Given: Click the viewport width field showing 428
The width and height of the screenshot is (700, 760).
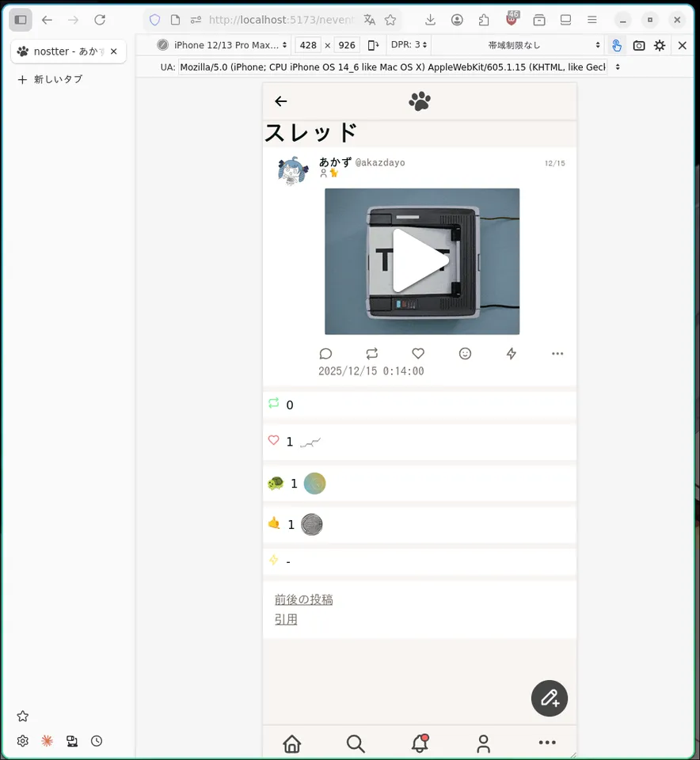Looking at the screenshot, I should (309, 45).
